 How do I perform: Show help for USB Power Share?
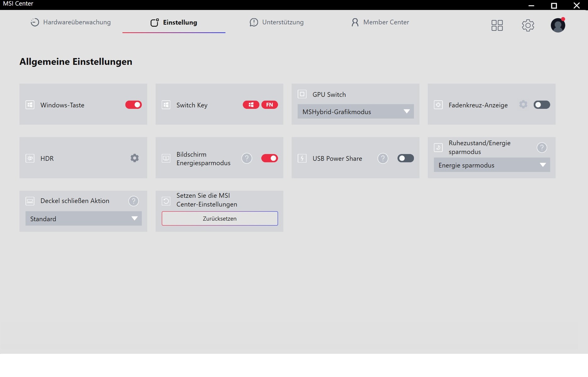(383, 158)
